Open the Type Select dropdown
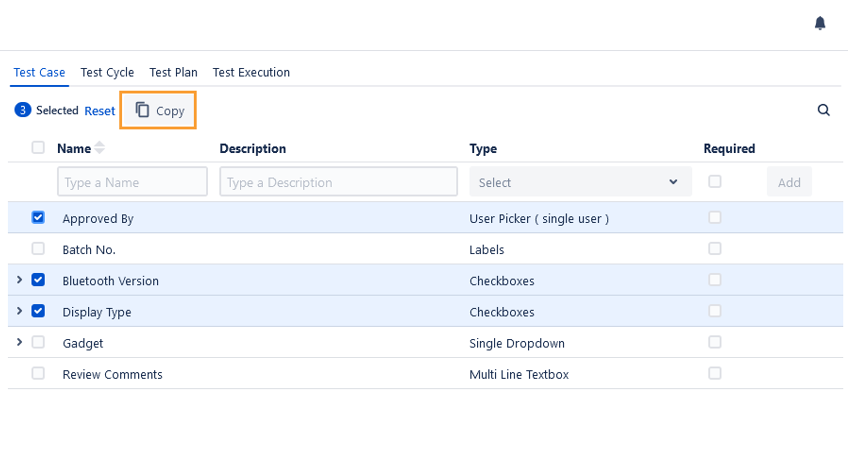 tap(580, 182)
